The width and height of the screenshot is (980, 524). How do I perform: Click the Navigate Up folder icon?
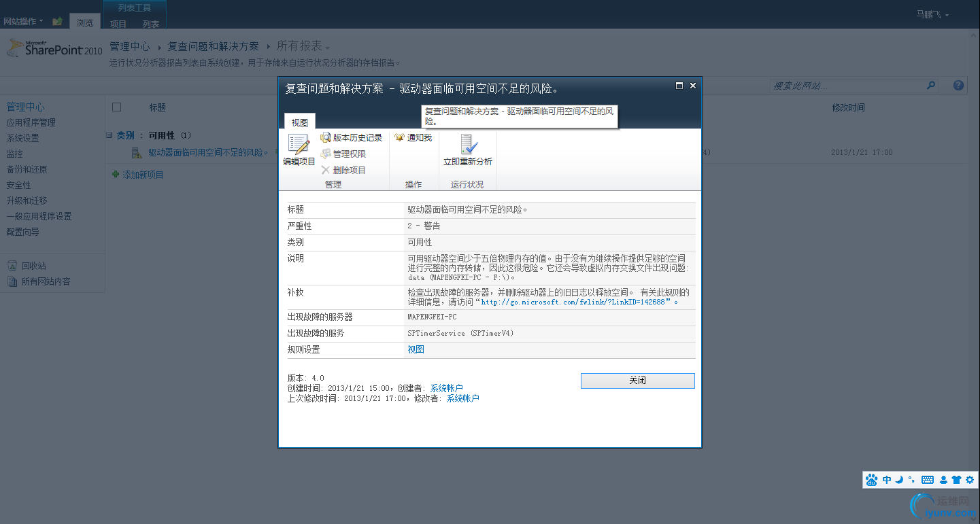tap(58, 21)
